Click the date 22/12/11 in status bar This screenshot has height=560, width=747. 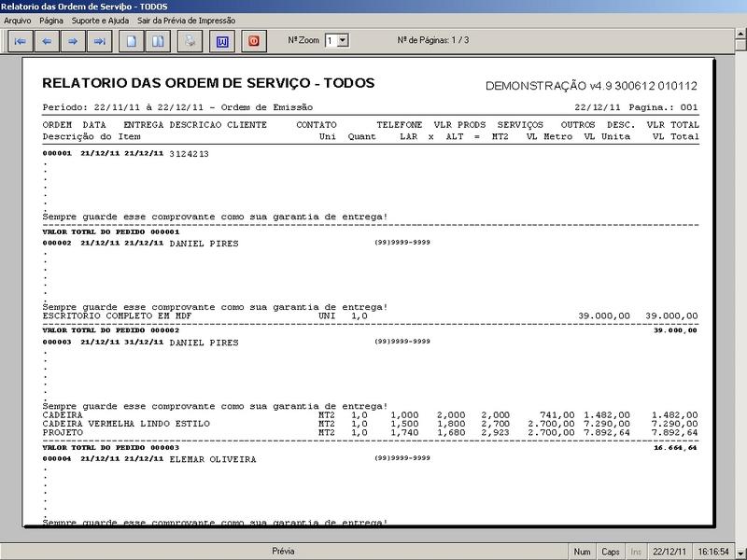669,551
